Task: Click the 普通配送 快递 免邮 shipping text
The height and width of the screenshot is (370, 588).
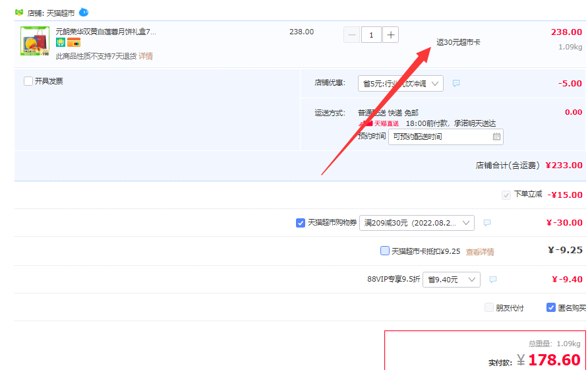Action: click(388, 113)
